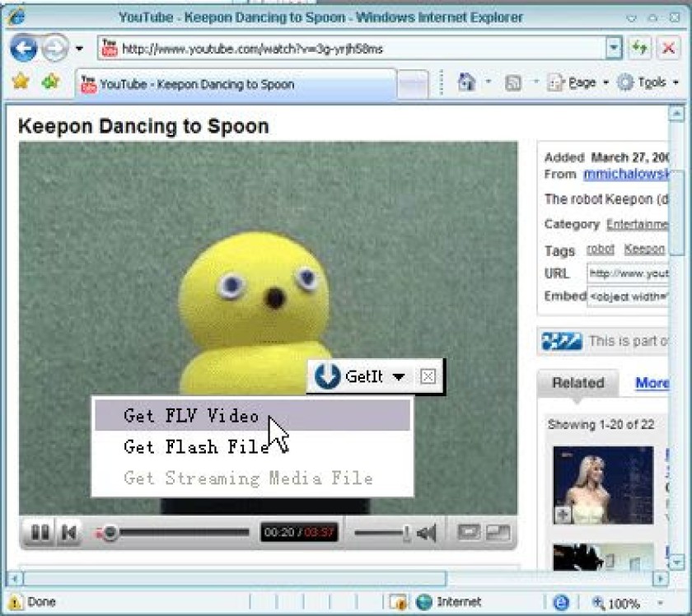
Task: Choose Get FLV Video menu entry
Action: pyautogui.click(x=252, y=416)
